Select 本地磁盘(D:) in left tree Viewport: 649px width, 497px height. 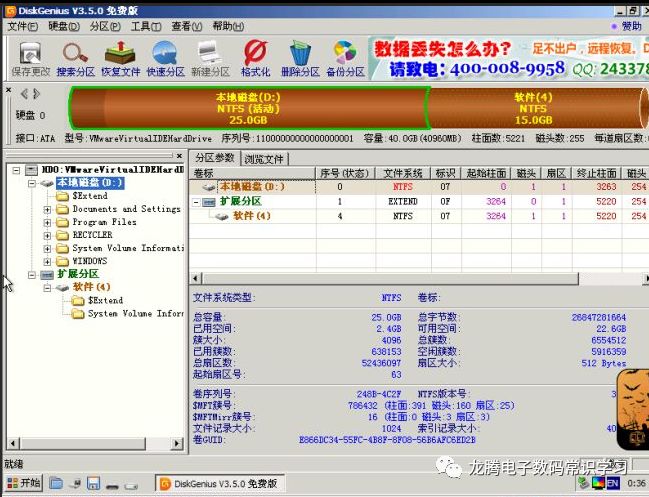[x=90, y=182]
